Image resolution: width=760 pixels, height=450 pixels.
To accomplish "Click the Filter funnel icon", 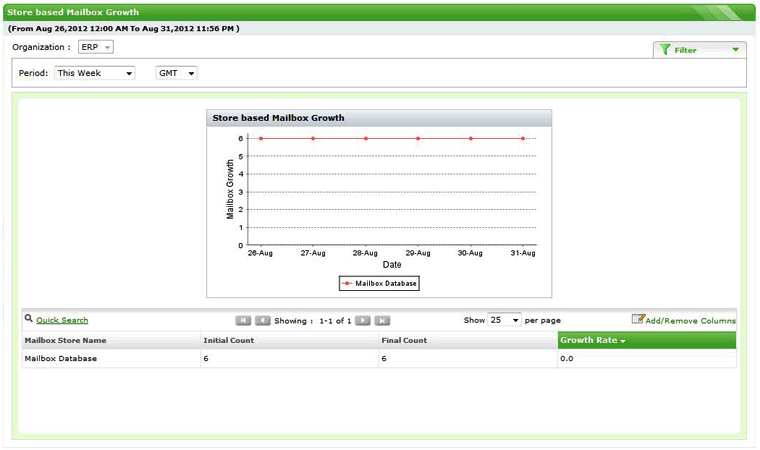I will tap(665, 49).
